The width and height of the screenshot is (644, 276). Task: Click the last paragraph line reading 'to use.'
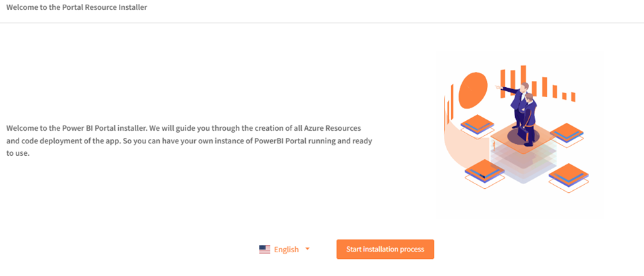(18, 153)
